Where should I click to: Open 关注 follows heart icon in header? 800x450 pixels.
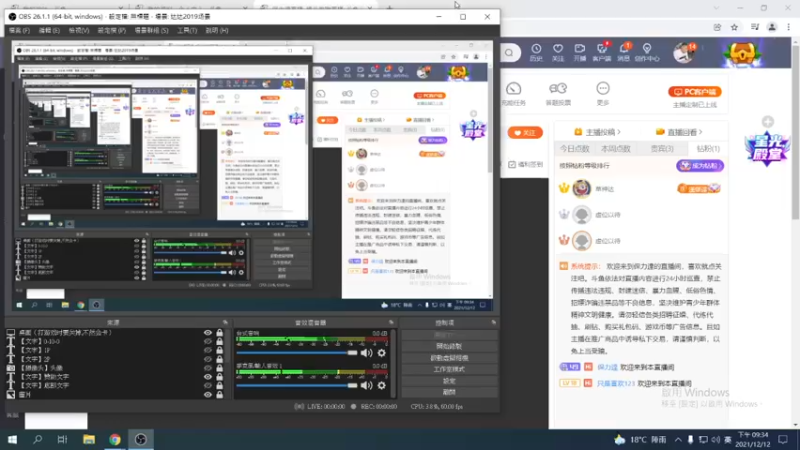(558, 52)
